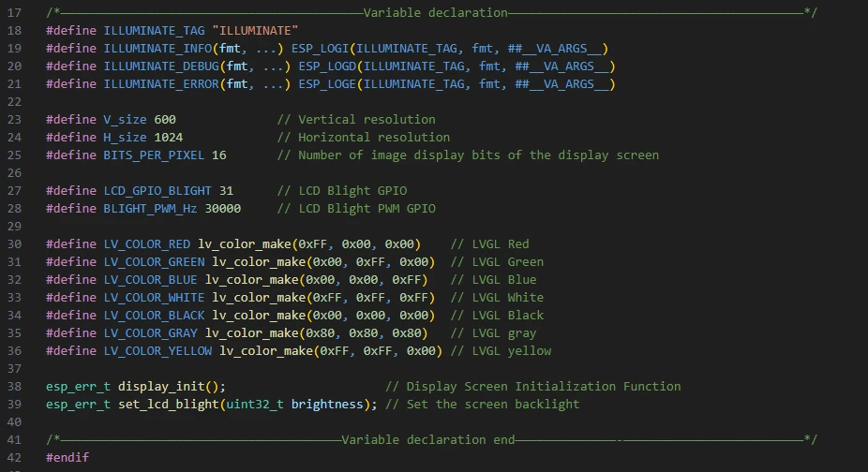This screenshot has height=472, width=868.
Task: Place cursor on LV_COLOR_GREEN identifier
Action: pyautogui.click(x=154, y=261)
